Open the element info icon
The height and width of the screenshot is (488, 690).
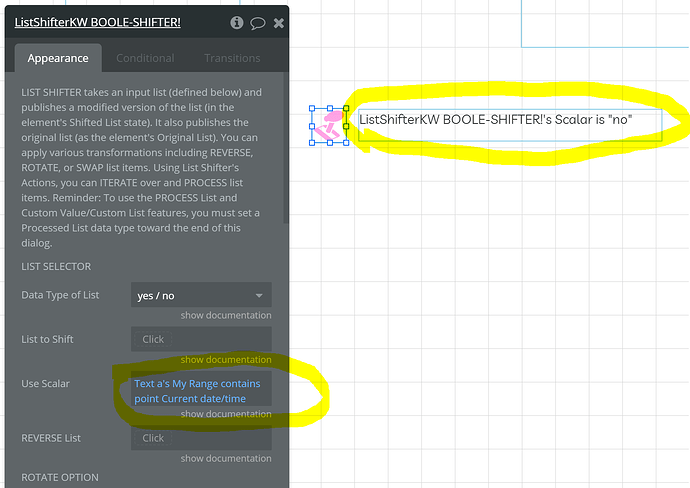pyautogui.click(x=237, y=22)
